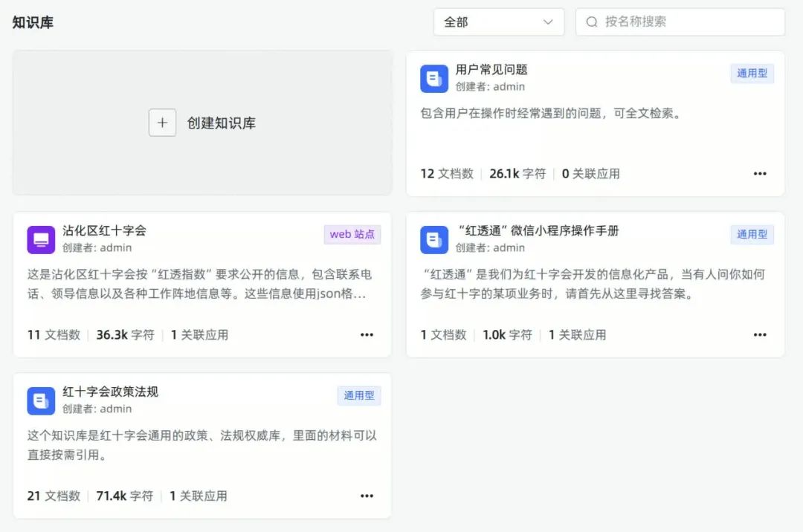Open more options for 用户常见问题 card
Screen dimensions: 803x532
[759, 174]
